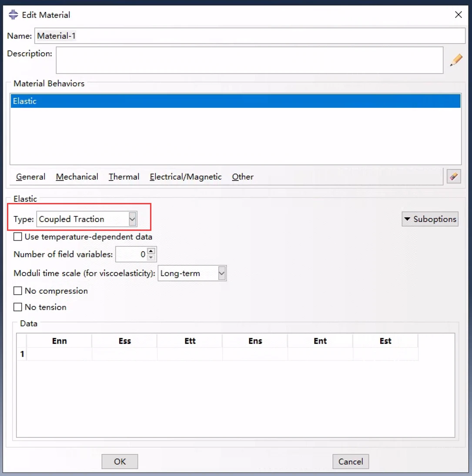
Task: Check the No tension option
Action: pyautogui.click(x=17, y=307)
